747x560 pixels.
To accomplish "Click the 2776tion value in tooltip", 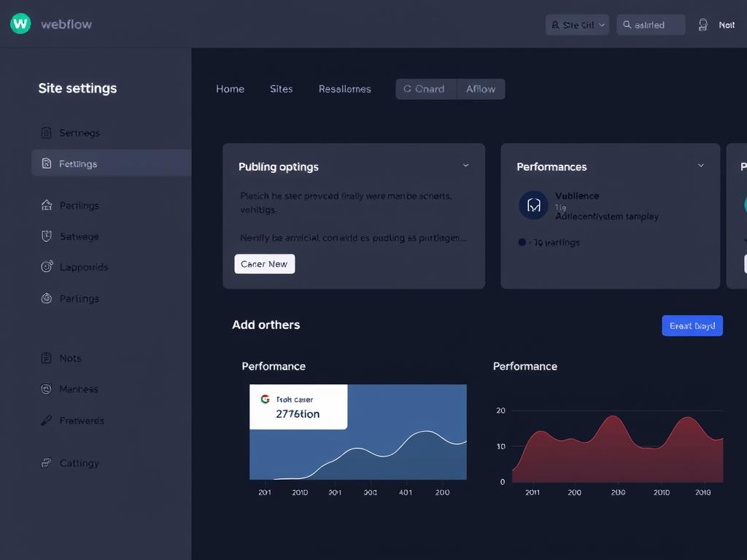I will [298, 414].
